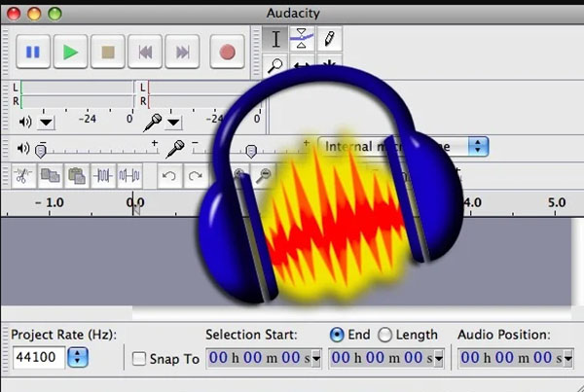584x392 pixels.
Task: Click the input meter L channel bar
Action: (x=204, y=88)
